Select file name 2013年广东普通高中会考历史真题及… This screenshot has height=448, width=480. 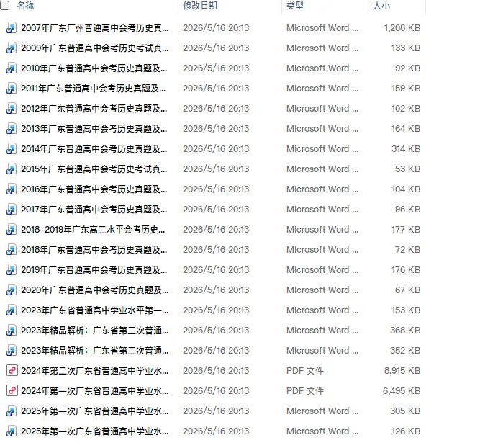[x=94, y=129]
